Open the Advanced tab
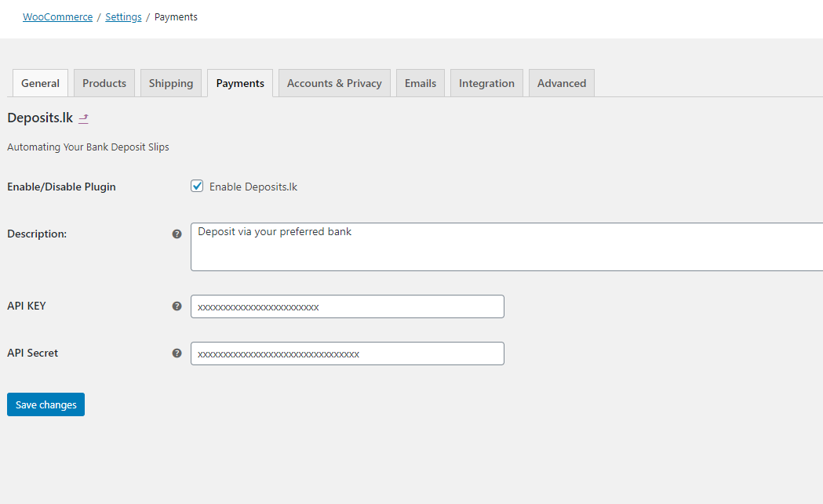Viewport: 823px width, 504px height. [562, 83]
